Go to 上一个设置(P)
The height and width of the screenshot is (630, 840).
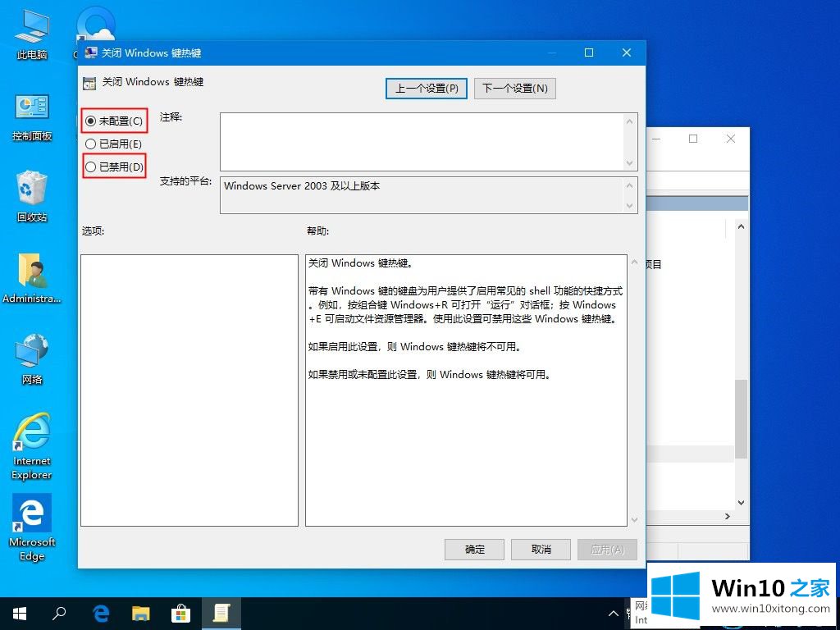427,89
